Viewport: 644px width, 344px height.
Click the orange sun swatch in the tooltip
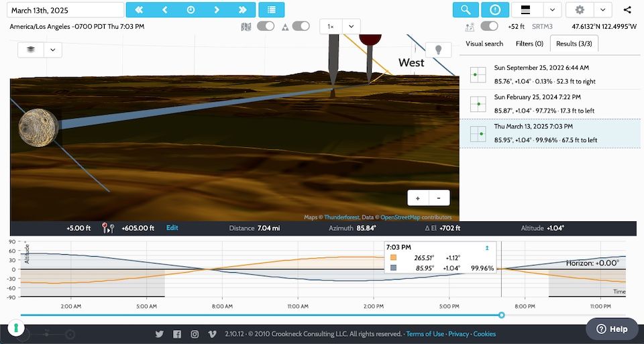click(394, 257)
